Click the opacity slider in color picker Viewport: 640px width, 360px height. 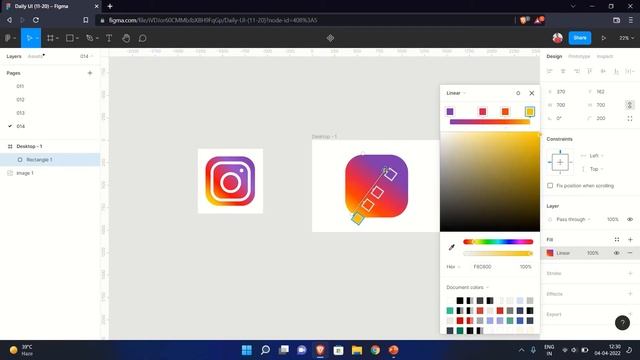[x=498, y=253]
